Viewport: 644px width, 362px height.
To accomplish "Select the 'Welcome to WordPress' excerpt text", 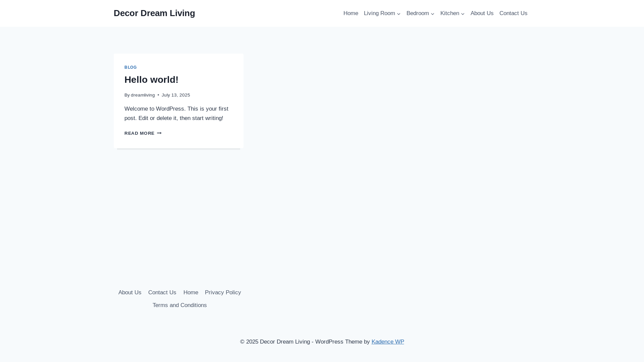I will click(x=176, y=113).
